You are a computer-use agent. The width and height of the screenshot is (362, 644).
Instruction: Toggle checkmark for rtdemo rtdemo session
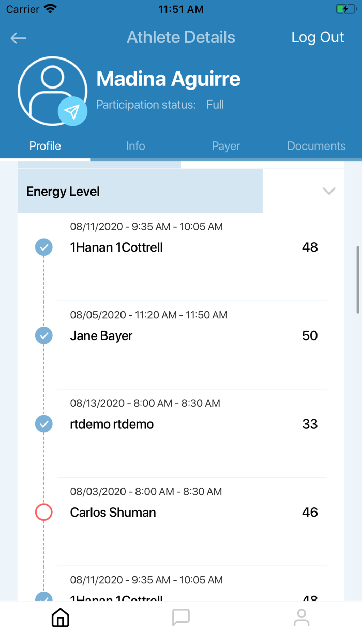(x=44, y=425)
